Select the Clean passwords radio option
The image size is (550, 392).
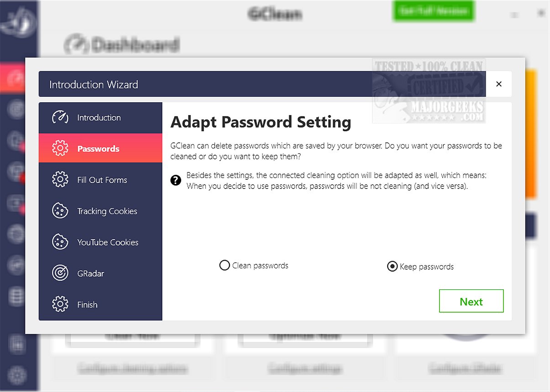point(225,265)
